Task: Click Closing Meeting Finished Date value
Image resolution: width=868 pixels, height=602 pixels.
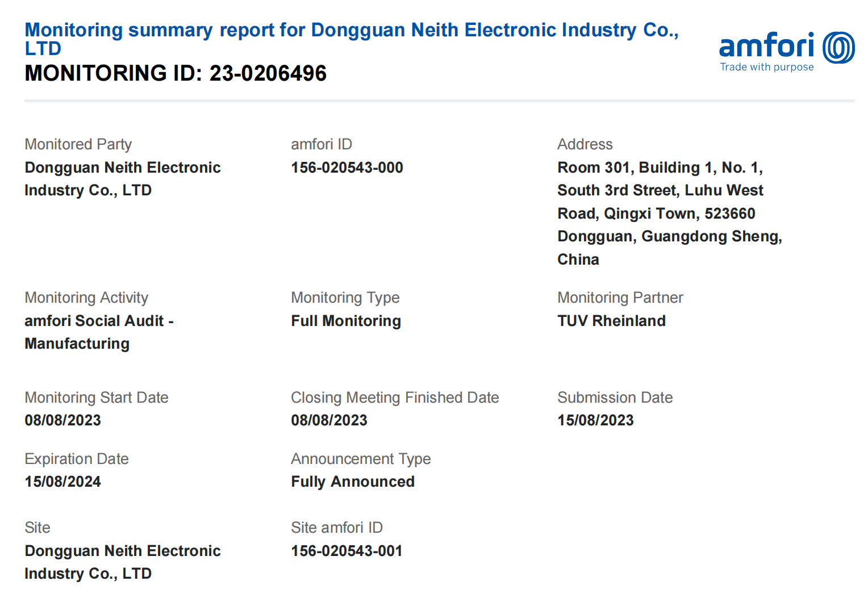Action: pyautogui.click(x=329, y=420)
